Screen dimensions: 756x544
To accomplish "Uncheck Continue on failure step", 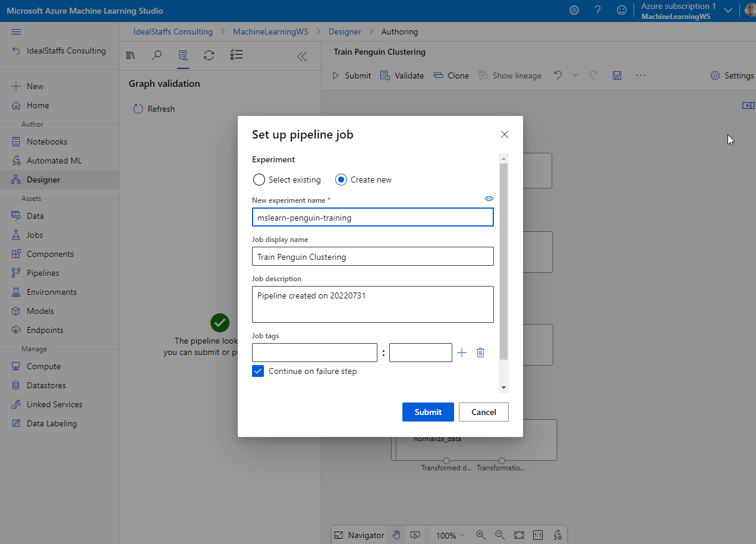I will [x=258, y=371].
